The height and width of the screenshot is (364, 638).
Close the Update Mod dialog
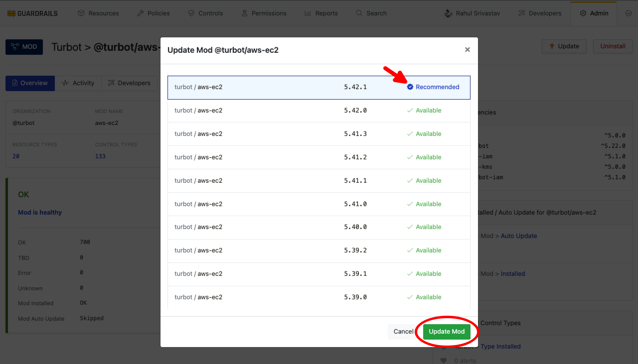467,50
